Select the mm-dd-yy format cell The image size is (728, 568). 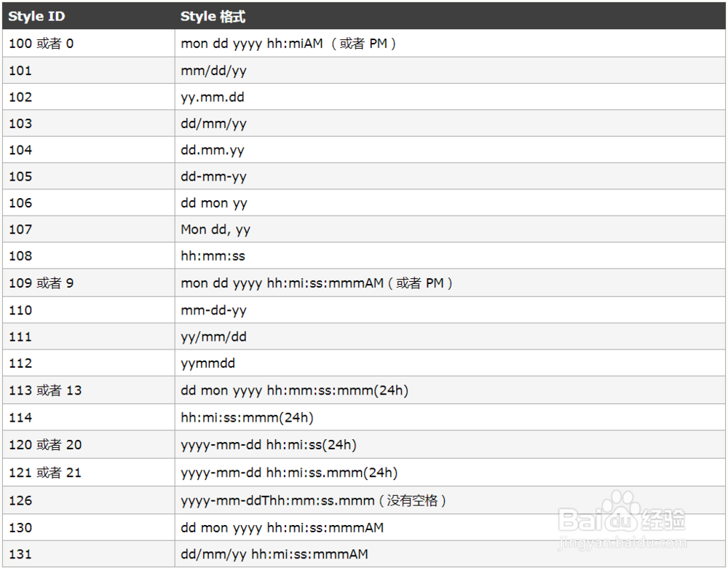(x=213, y=310)
